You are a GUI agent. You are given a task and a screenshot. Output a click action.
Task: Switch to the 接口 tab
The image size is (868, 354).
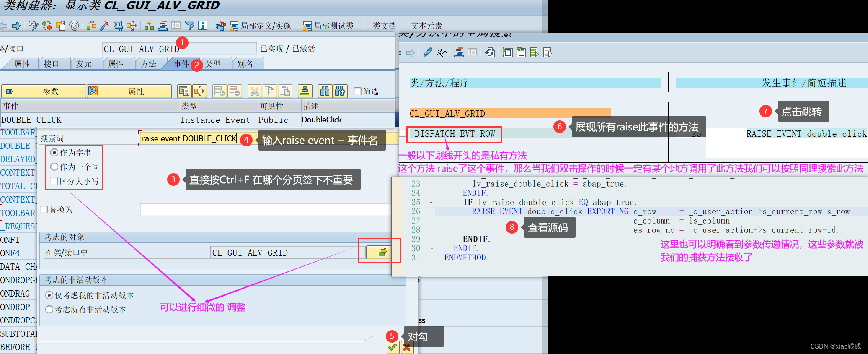click(x=52, y=64)
